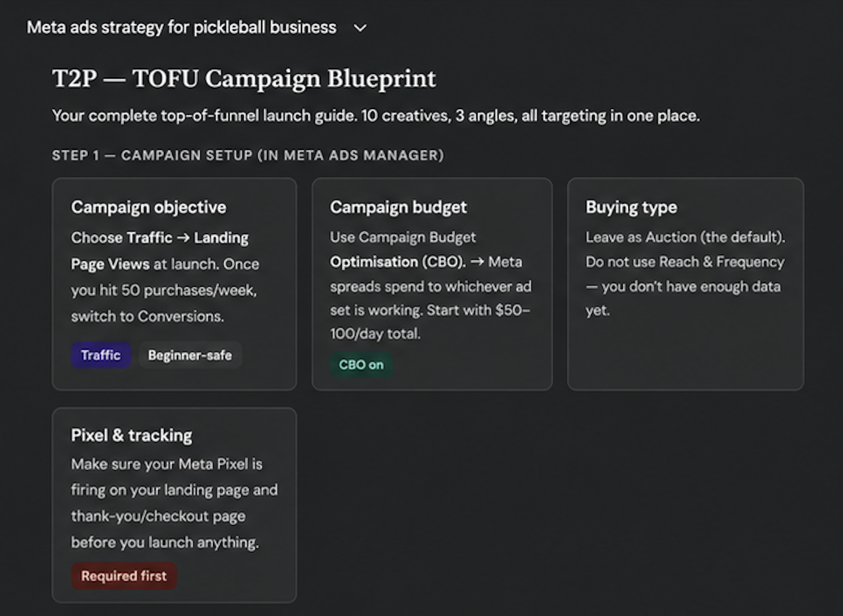The height and width of the screenshot is (616, 843).
Task: Open the Campaign budget card
Action: pyautogui.click(x=432, y=284)
